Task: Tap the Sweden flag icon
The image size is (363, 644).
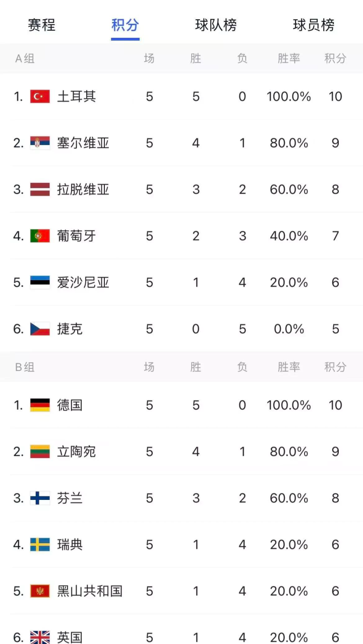Action: (x=40, y=545)
